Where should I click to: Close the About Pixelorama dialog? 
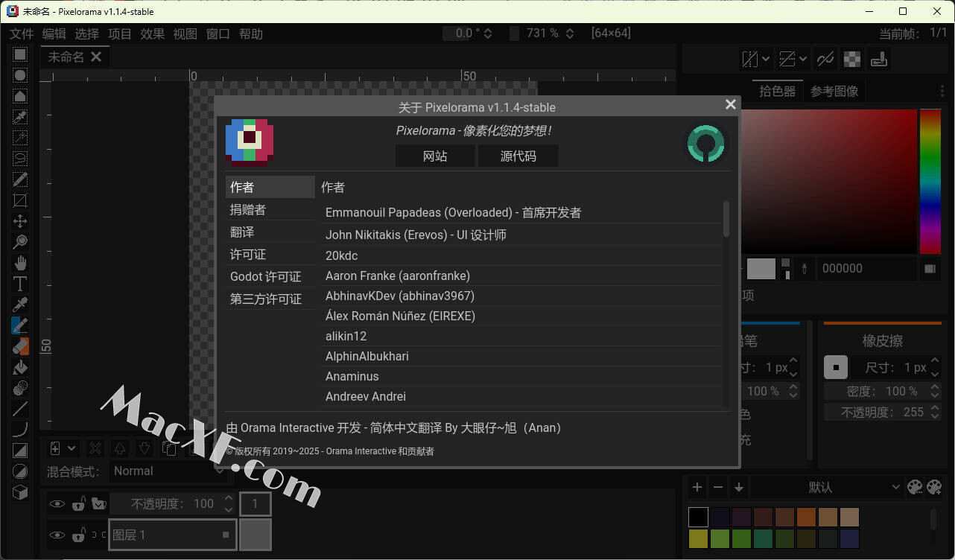click(731, 105)
